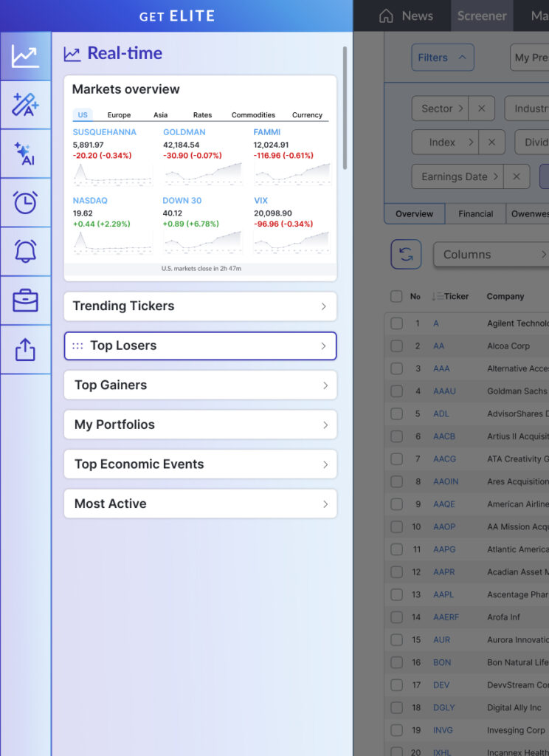
Task: Check the box for ticker AAAU row
Action: pyautogui.click(x=396, y=391)
